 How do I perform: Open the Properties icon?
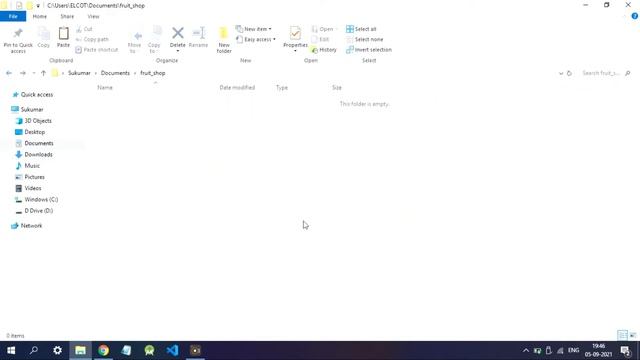pos(295,33)
